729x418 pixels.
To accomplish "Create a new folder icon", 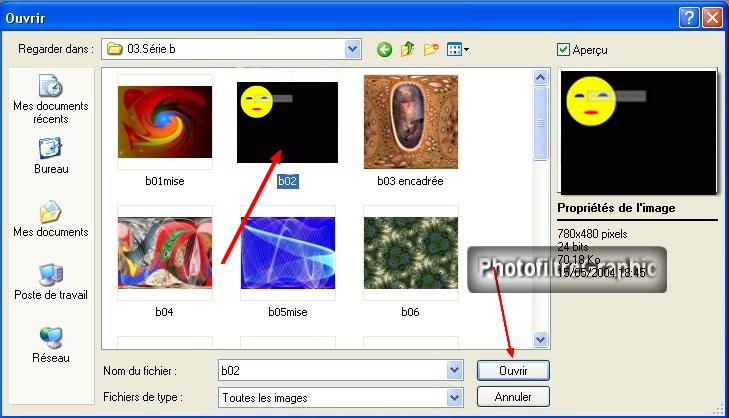I will [432, 49].
